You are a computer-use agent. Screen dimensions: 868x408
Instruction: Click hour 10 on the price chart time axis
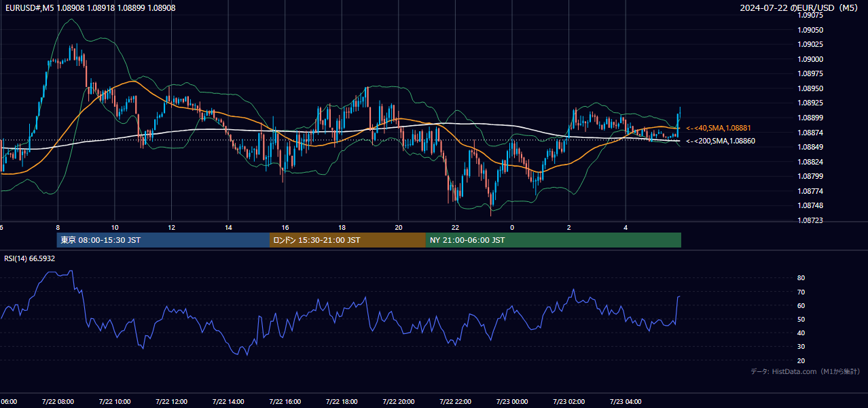[115, 228]
